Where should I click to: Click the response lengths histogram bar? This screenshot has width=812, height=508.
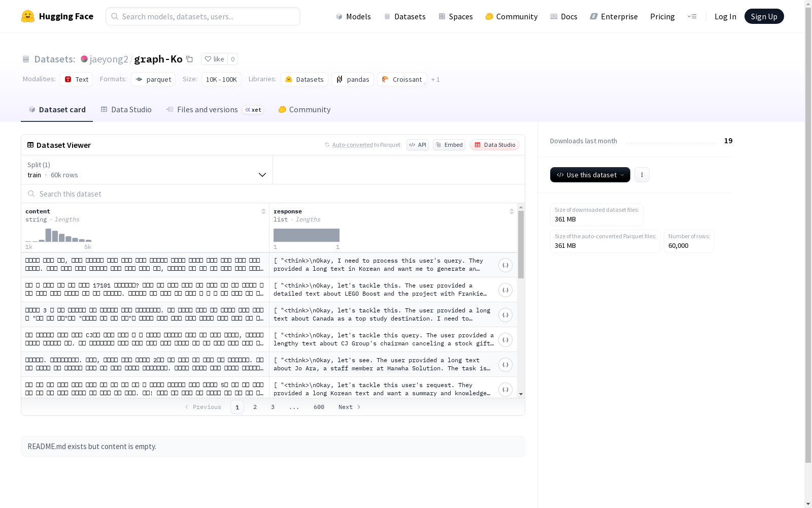click(x=307, y=235)
